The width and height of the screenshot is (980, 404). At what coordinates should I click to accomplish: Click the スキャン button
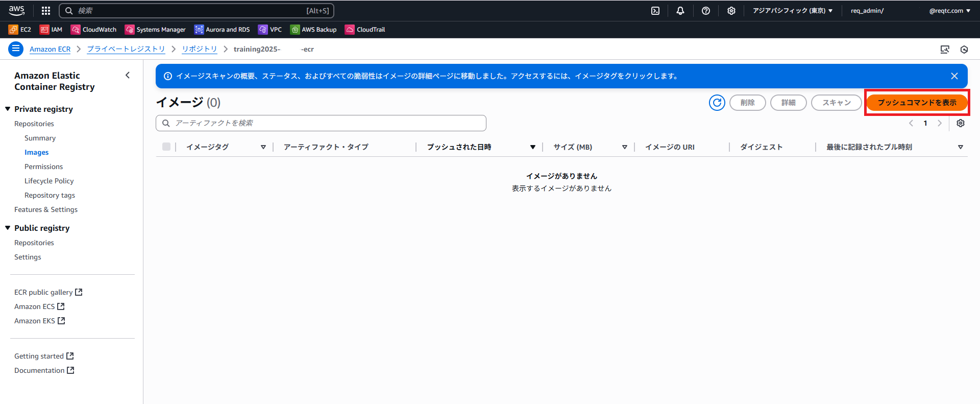(837, 103)
